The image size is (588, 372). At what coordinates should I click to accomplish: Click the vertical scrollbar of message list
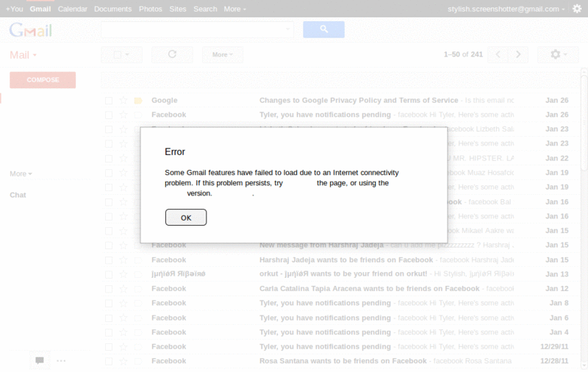tap(584, 124)
